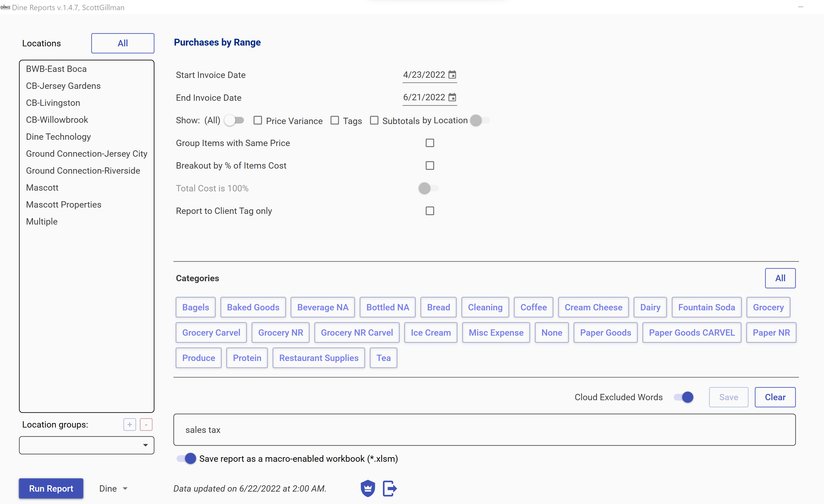Screen dimensions: 824x504
Task: Select the Produce category
Action: click(x=199, y=358)
